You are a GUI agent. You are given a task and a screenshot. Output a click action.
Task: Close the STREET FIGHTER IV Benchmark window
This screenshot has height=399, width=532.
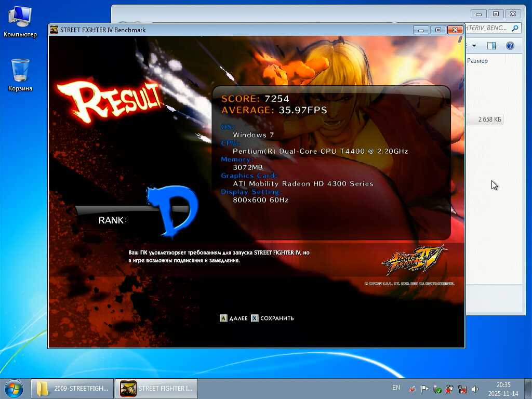click(455, 30)
